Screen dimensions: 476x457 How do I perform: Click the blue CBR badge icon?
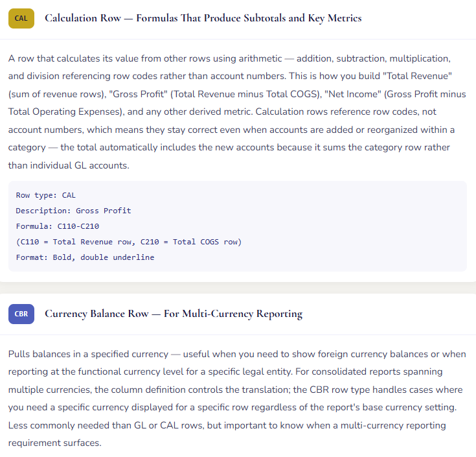21,314
